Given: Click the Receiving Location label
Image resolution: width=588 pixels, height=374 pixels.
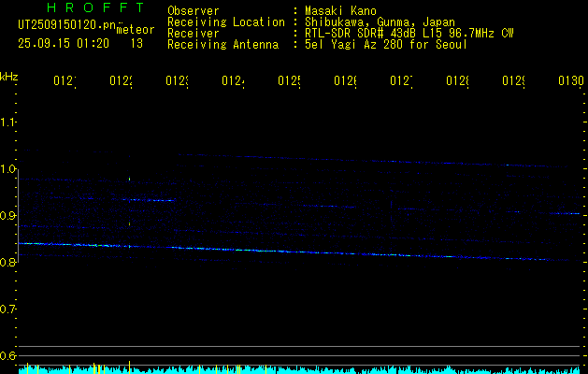Looking at the screenshot, I should tap(226, 22).
